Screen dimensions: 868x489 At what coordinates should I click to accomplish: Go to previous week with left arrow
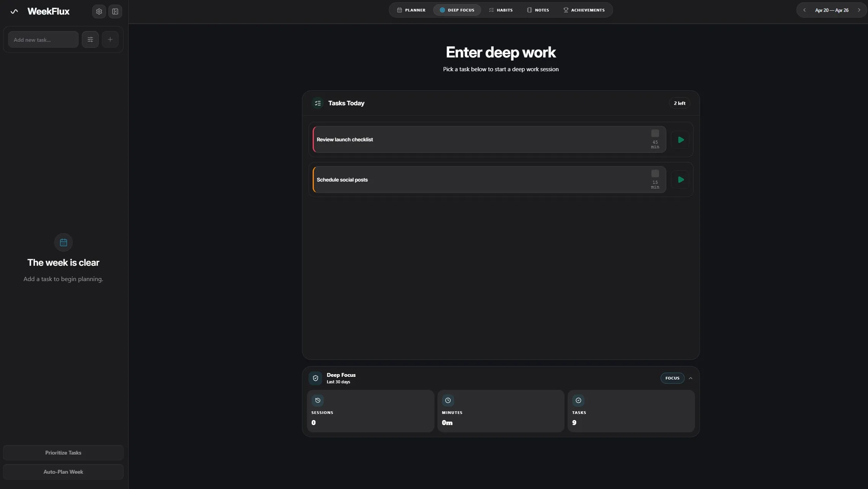point(804,10)
